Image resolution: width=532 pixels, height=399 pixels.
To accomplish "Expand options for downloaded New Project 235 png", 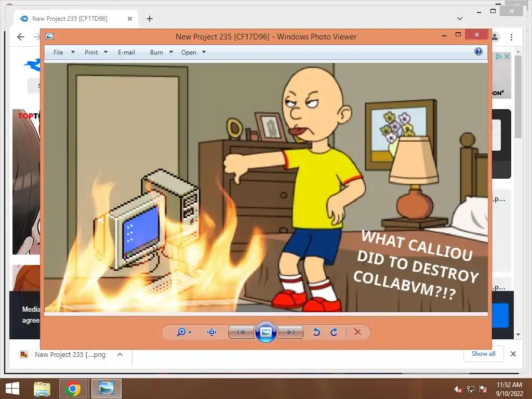I will (120, 354).
